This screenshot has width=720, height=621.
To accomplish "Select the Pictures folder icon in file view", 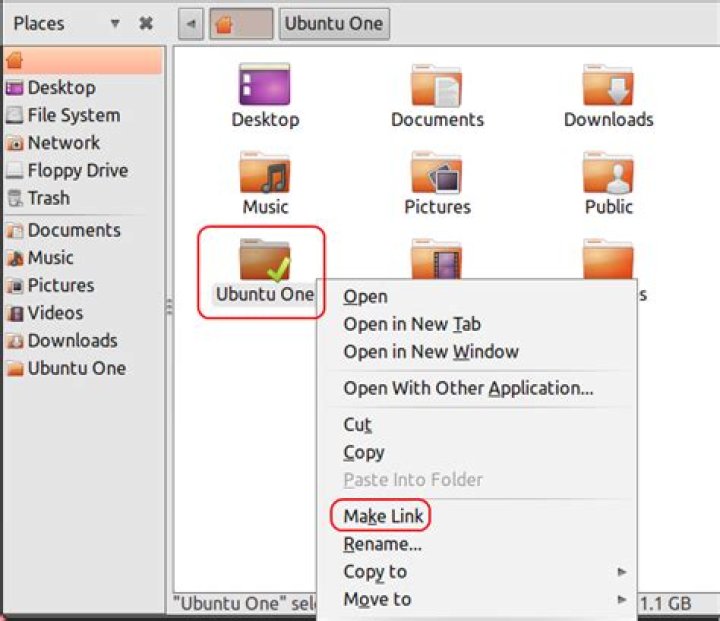I will click(x=437, y=171).
